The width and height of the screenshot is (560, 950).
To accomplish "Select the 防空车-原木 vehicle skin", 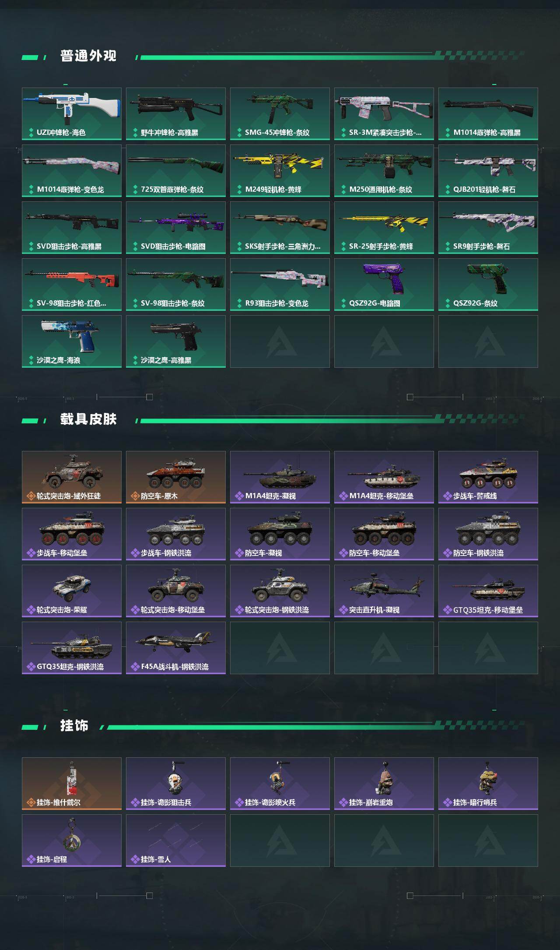I will coord(176,477).
